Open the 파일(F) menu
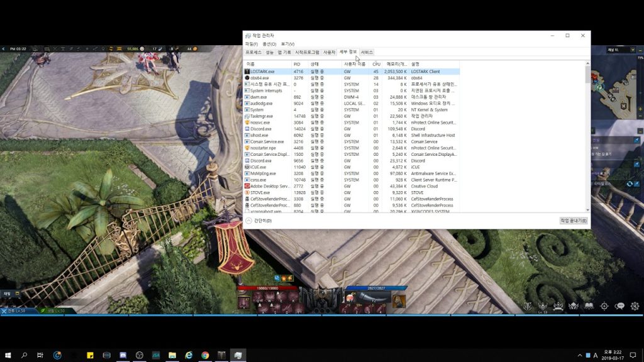 pos(251,44)
